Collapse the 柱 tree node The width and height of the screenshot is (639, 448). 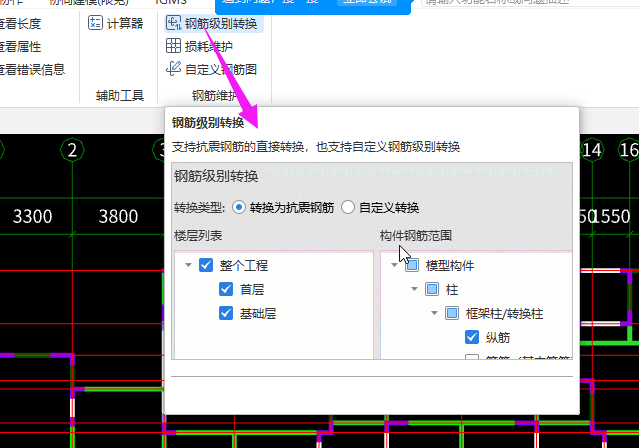pos(414,289)
